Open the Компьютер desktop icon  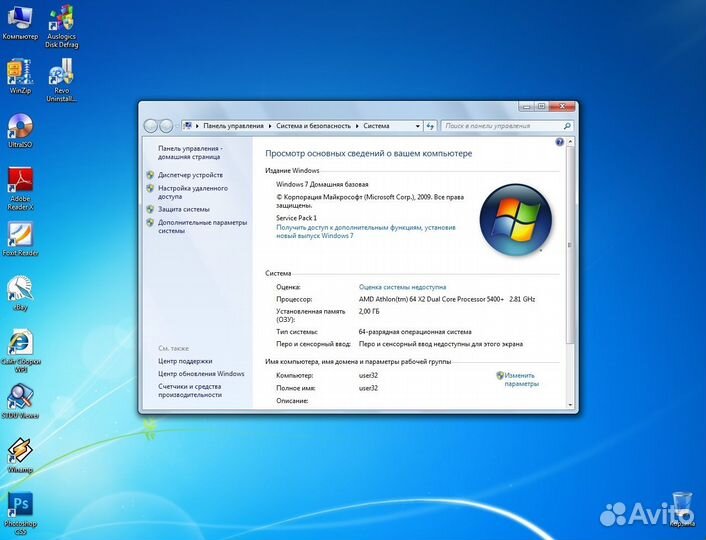(x=20, y=23)
